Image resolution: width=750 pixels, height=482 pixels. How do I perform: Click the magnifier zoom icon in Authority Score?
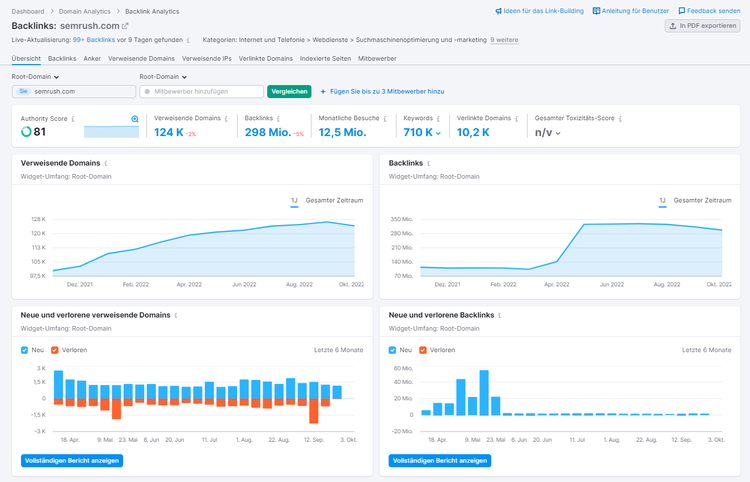point(135,119)
